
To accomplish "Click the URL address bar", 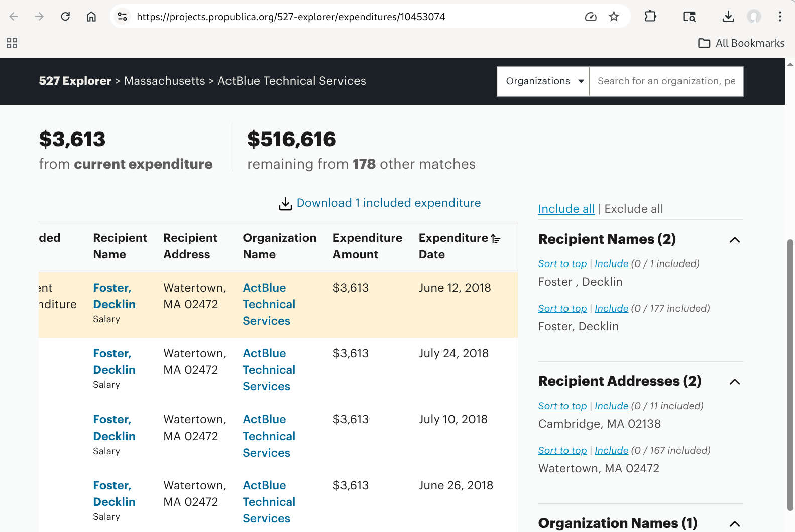I will coord(352,17).
